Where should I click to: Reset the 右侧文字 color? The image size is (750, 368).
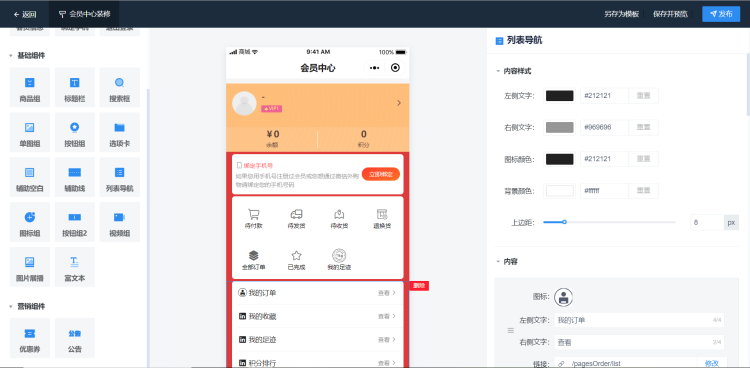[x=643, y=127]
